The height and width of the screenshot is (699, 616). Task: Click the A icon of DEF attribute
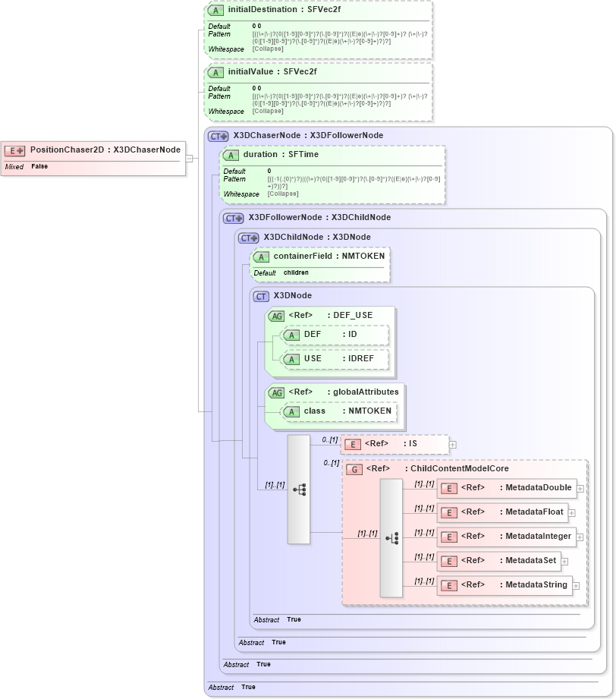tap(291, 335)
